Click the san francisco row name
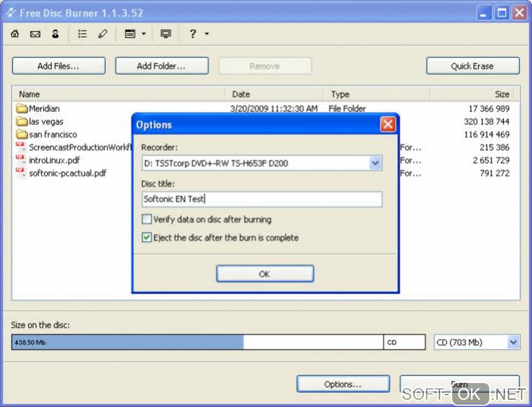Screen dimensions: 532x407 pyautogui.click(x=53, y=135)
